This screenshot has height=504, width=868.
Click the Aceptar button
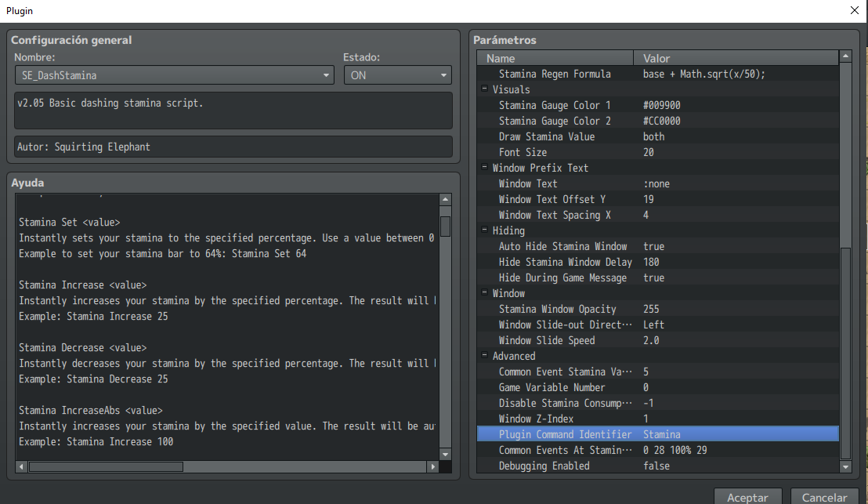(747, 497)
